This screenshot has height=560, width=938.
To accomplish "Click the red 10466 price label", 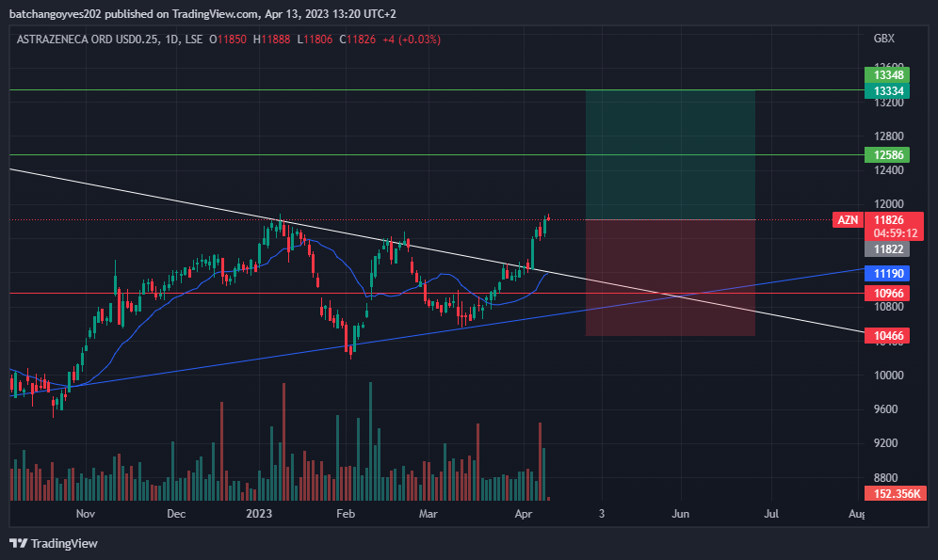I will (x=887, y=336).
